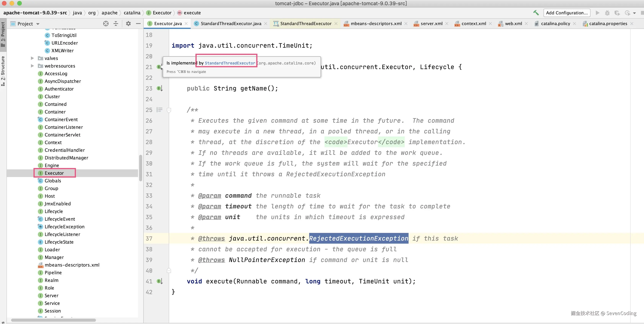
Task: Toggle the 1: Project tool window
Action: (x=3, y=34)
